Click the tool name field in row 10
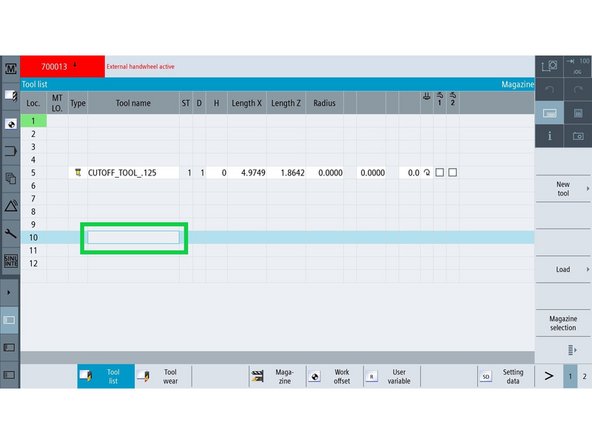Viewport: 592px width, 444px height. 133,237
